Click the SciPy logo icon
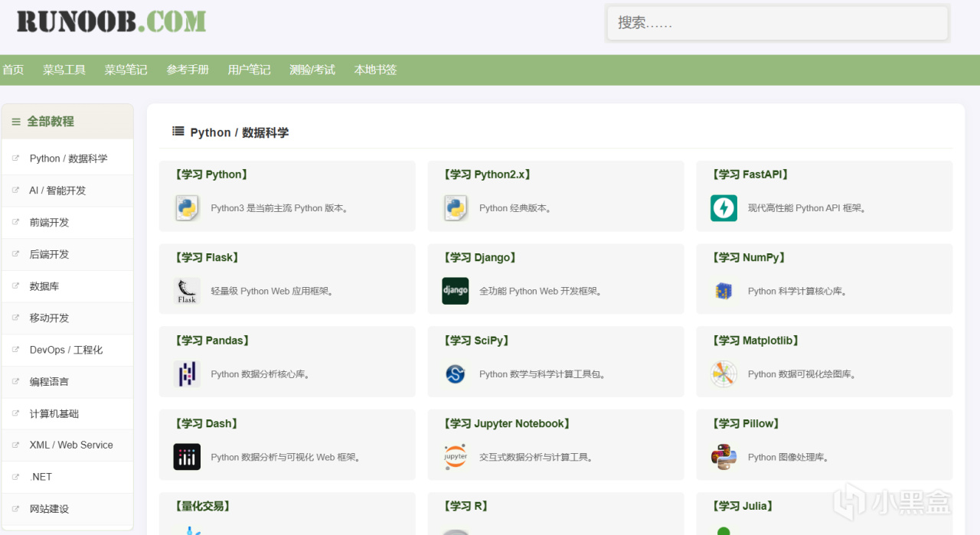The width and height of the screenshot is (980, 535). click(x=456, y=374)
